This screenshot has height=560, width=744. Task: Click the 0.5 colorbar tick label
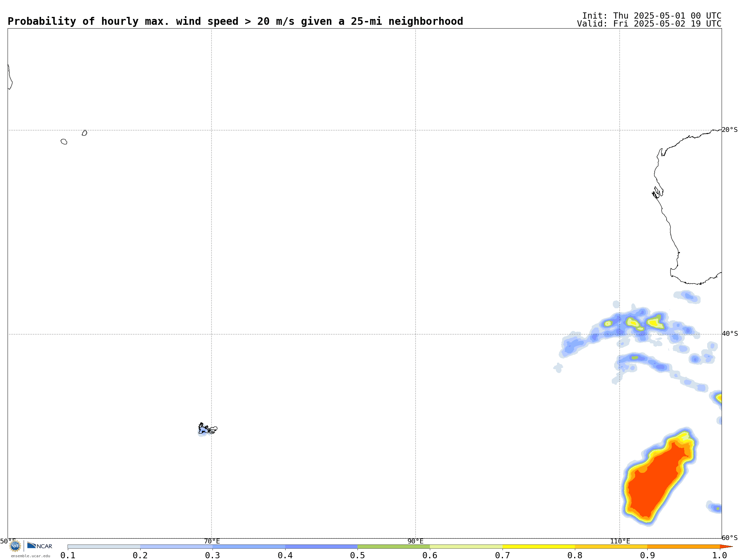click(358, 555)
